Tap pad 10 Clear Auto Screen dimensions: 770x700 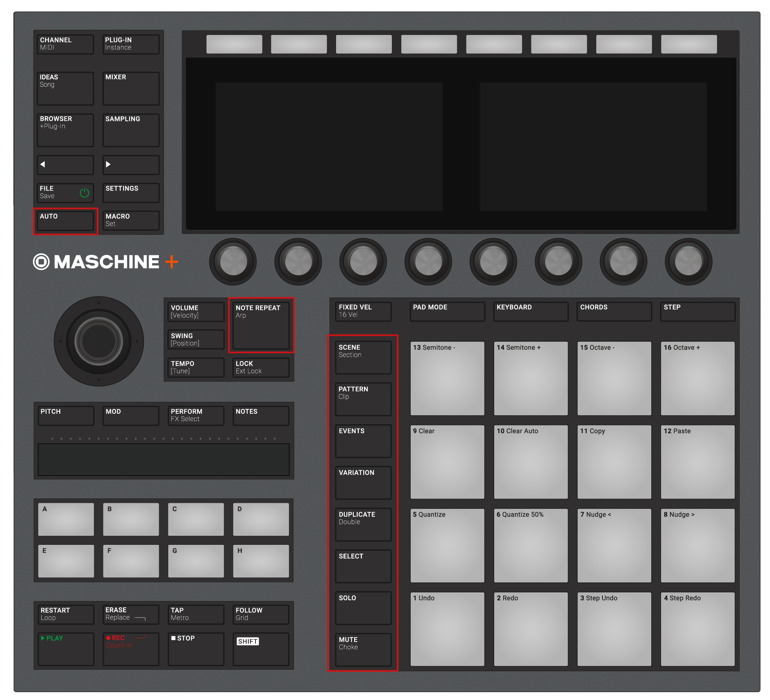tap(530, 462)
